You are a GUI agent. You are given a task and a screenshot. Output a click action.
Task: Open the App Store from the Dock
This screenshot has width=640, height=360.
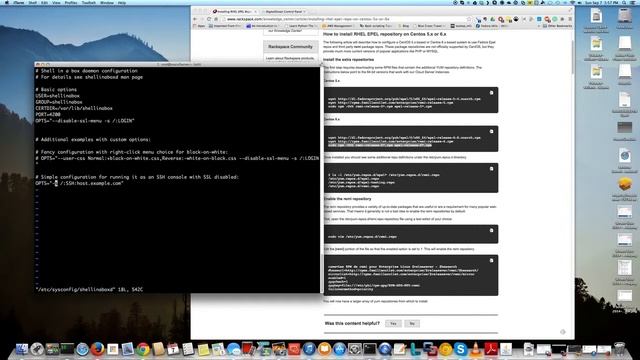(x=339, y=349)
